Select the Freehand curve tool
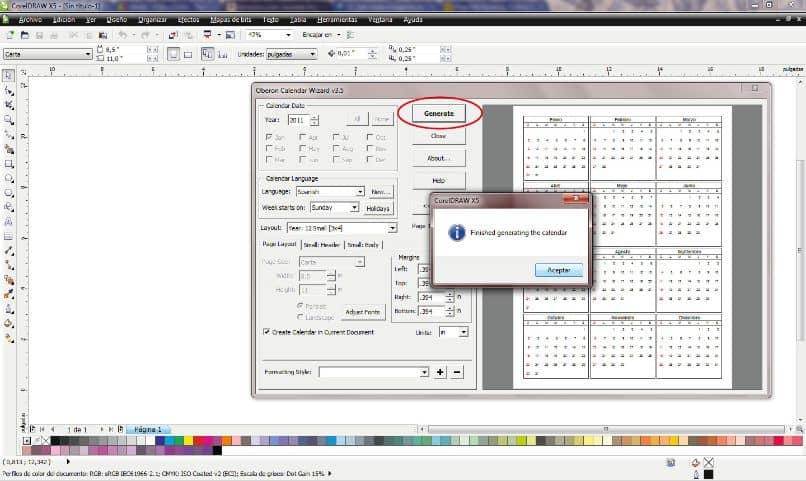The height and width of the screenshot is (481, 806). [9, 135]
